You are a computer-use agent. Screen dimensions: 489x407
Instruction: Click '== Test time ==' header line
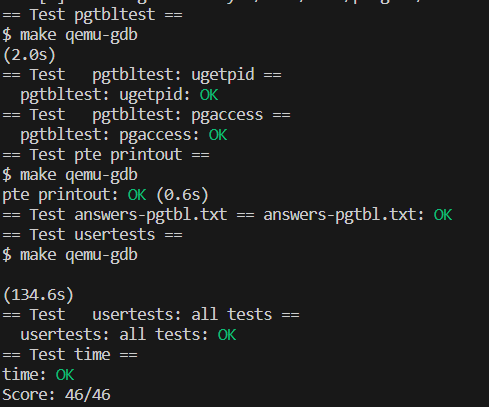click(70, 355)
